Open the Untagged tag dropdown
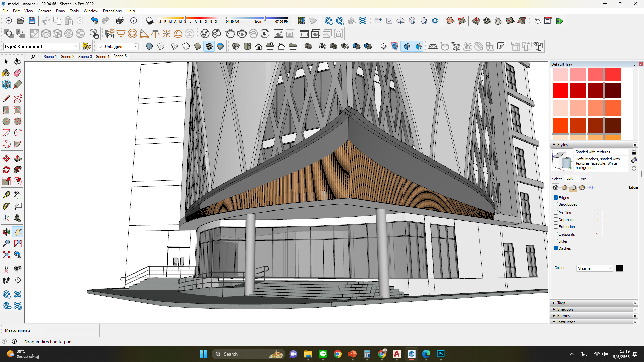Screen dimensions: 644x362 coord(136,47)
